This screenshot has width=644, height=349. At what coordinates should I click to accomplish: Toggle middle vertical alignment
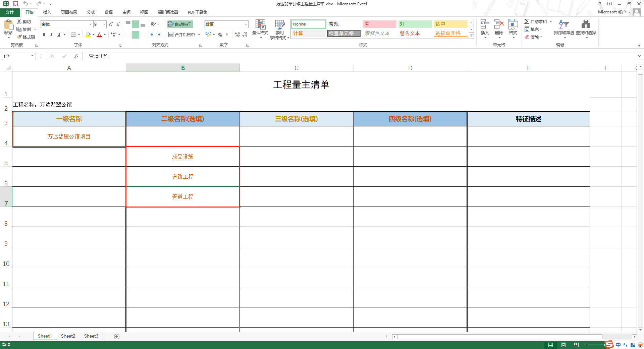(136, 24)
